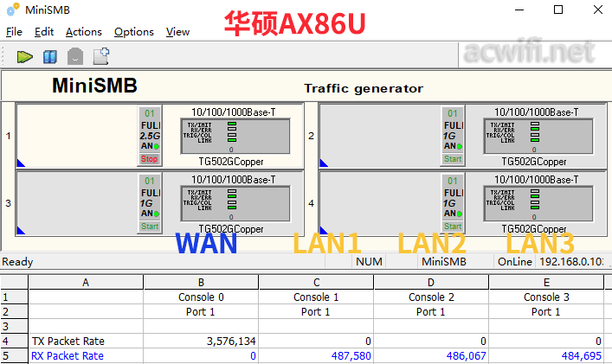Select column B header in the spreadsheet
The height and width of the screenshot is (364, 612).
[201, 282]
